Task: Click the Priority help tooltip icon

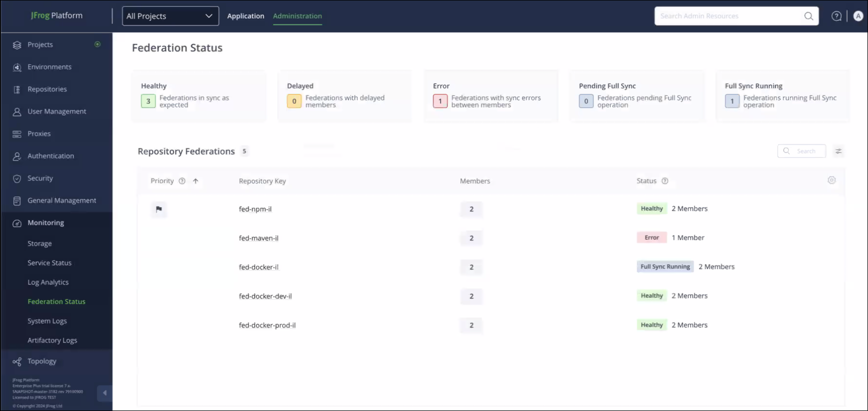Action: (x=182, y=181)
